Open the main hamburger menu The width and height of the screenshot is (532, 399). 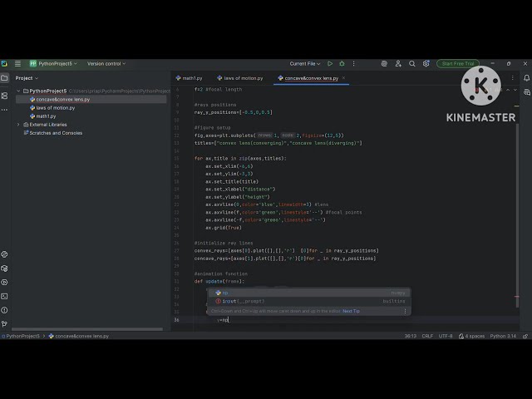pos(17,63)
